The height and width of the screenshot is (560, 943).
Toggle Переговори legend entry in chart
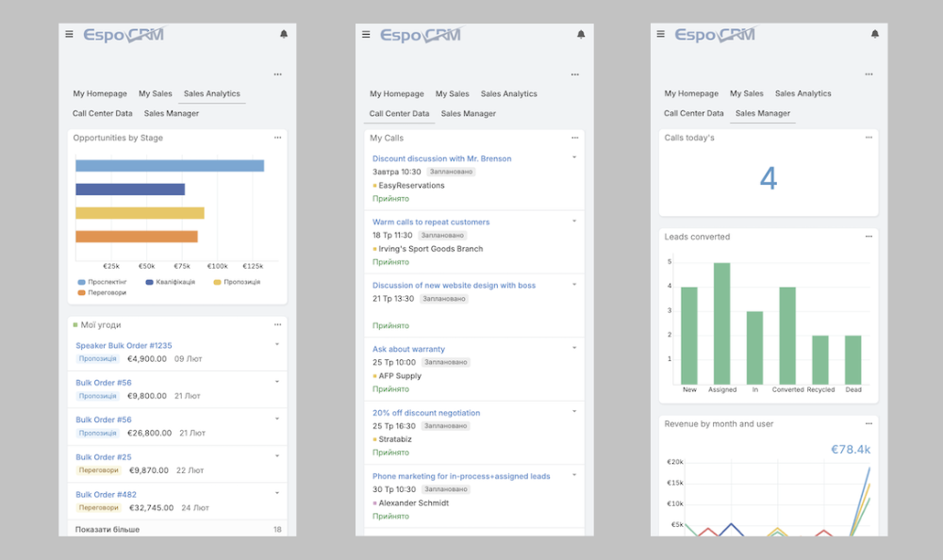click(x=102, y=293)
